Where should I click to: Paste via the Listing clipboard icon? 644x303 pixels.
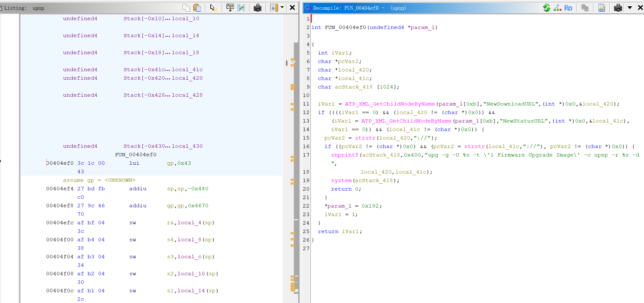pos(197,8)
